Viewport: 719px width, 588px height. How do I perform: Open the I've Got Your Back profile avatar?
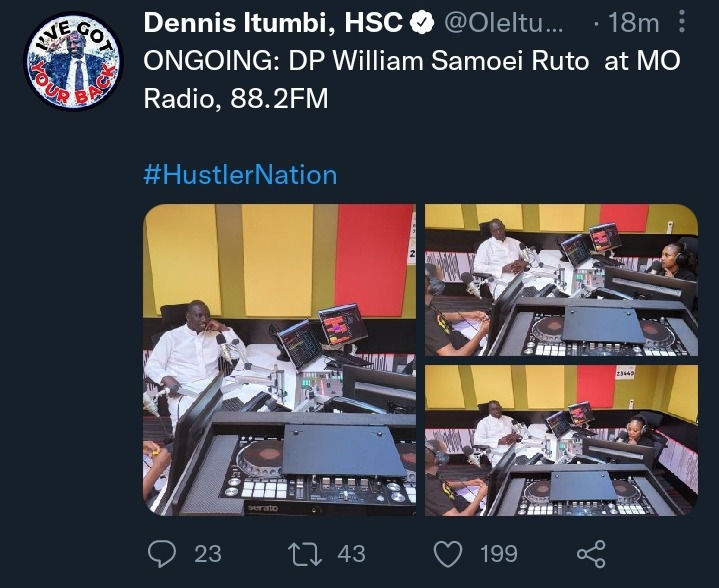point(73,60)
